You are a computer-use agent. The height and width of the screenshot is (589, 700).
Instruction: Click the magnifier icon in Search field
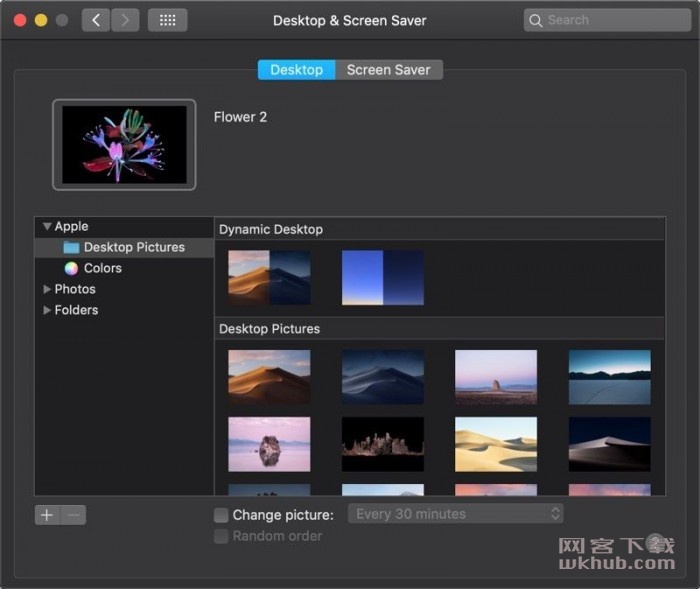535,20
